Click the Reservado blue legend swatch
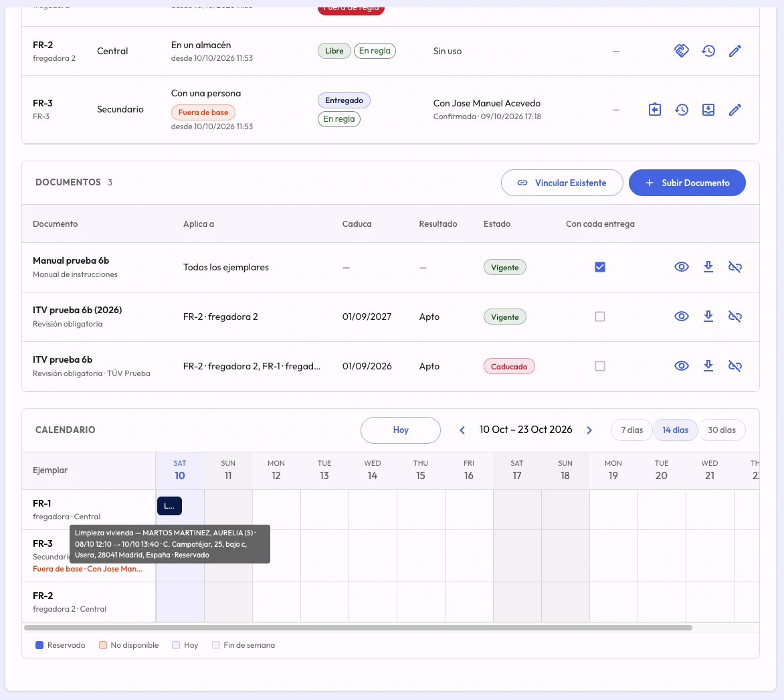The image size is (784, 700). click(39, 646)
